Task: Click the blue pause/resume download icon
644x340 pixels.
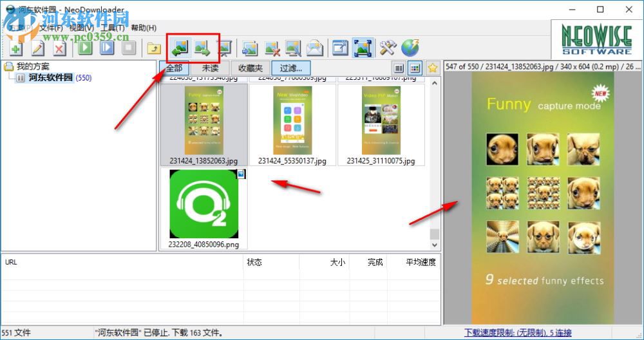Action: [107, 48]
